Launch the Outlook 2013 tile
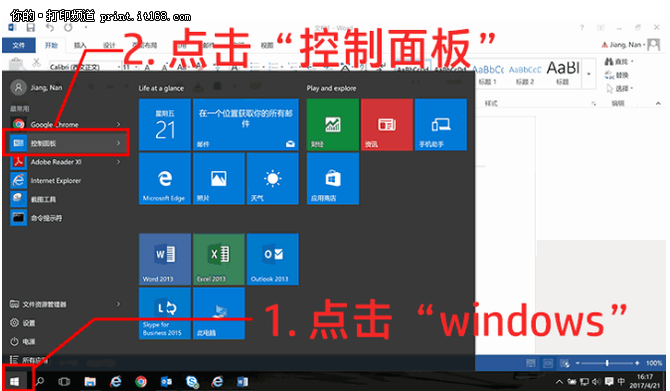The image size is (670, 391). click(x=273, y=259)
